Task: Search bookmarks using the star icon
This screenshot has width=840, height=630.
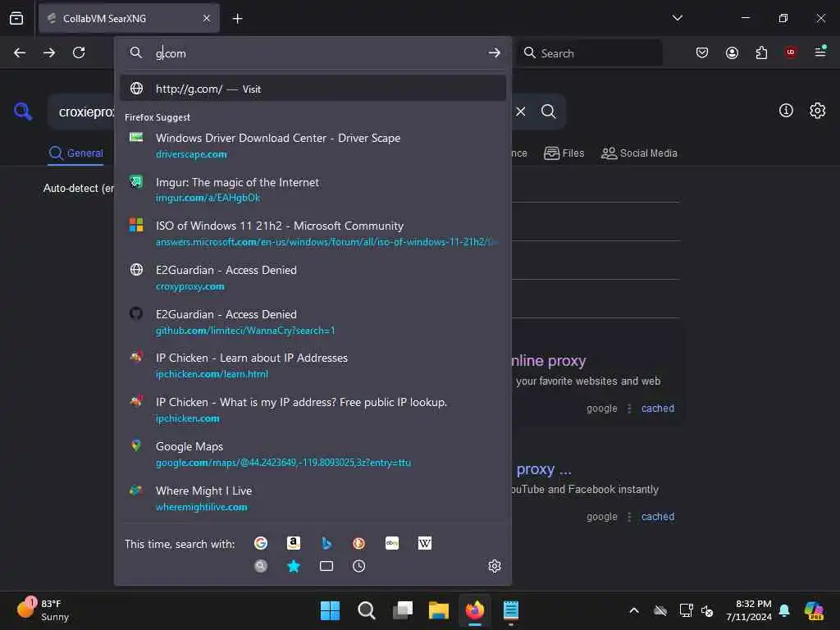Action: (x=294, y=566)
